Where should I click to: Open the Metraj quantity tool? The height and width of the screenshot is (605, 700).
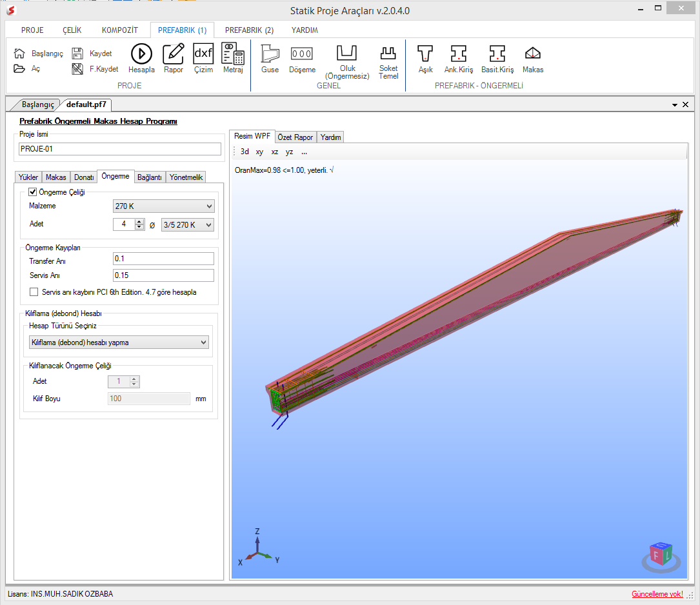233,58
